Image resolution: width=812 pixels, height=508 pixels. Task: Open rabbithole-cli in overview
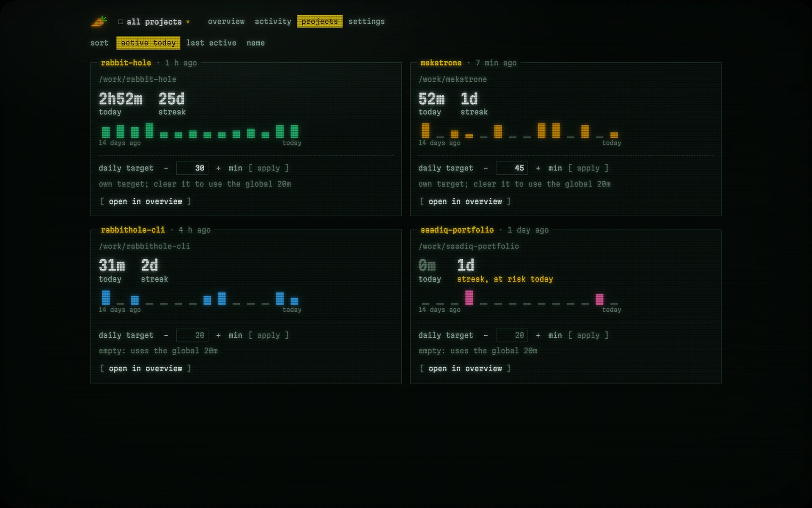coord(145,369)
